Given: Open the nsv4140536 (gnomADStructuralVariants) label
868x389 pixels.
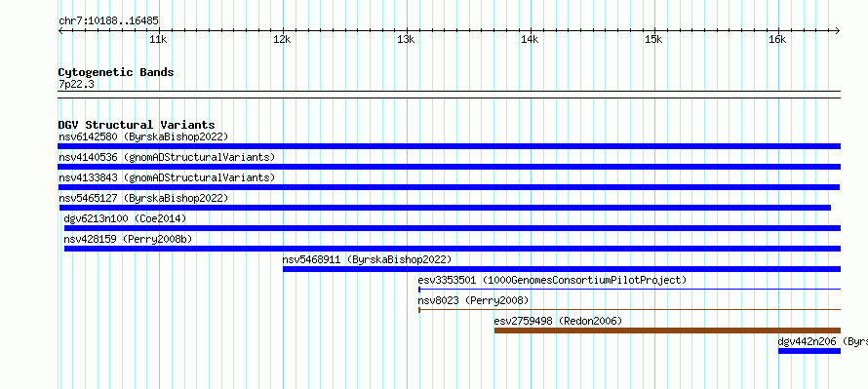Looking at the screenshot, I should (167, 157).
